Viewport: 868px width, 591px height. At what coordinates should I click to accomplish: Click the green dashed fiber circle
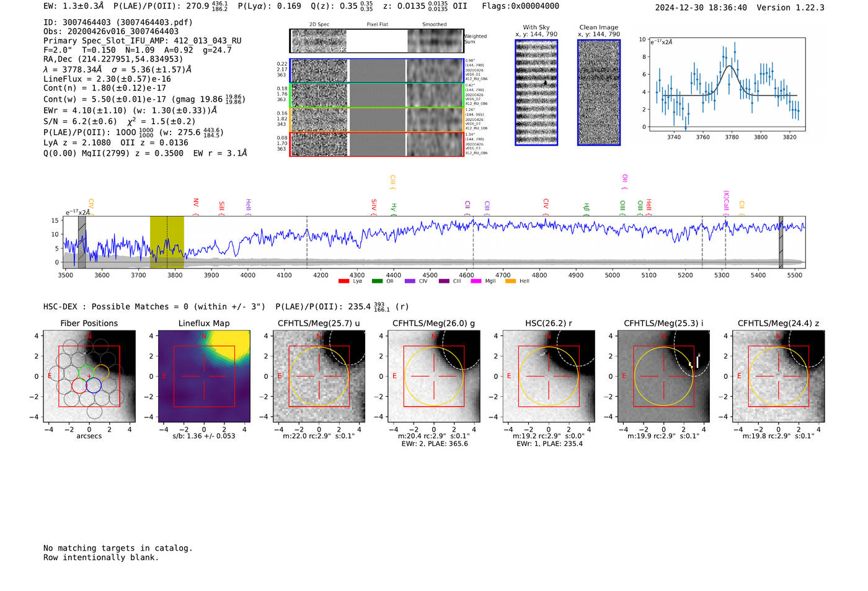(86, 372)
